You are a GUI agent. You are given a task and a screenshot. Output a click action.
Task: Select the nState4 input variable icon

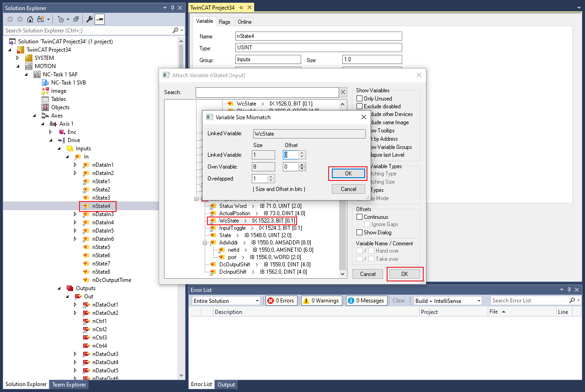(x=86, y=206)
